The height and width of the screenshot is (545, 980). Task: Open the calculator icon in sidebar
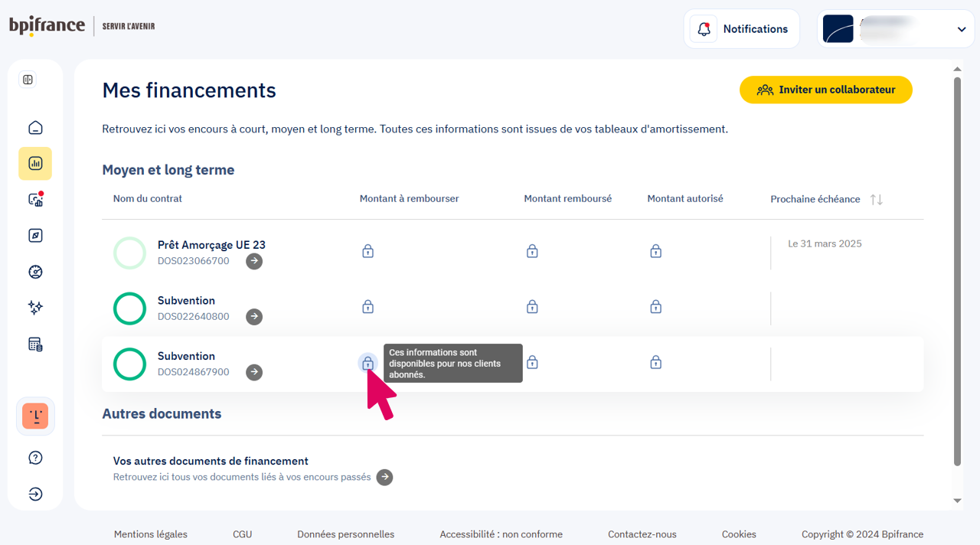[x=35, y=344]
